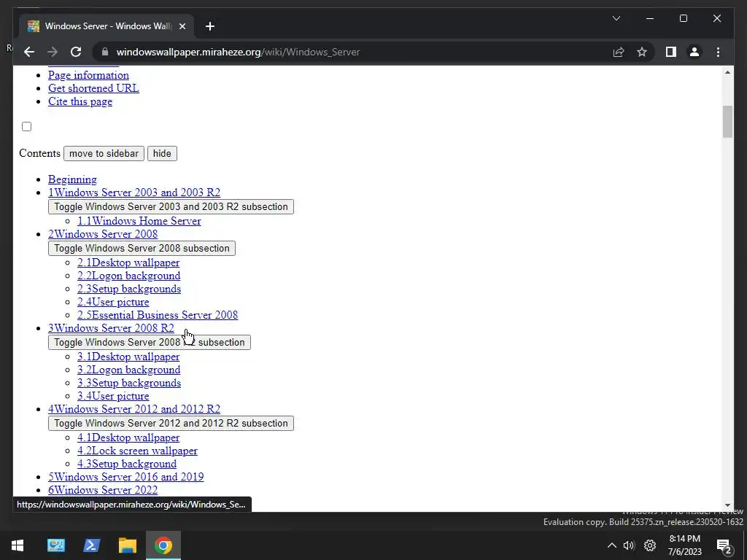Go to section 5 Windows Server 2016 and 2019
747x560 pixels.
[x=125, y=477]
